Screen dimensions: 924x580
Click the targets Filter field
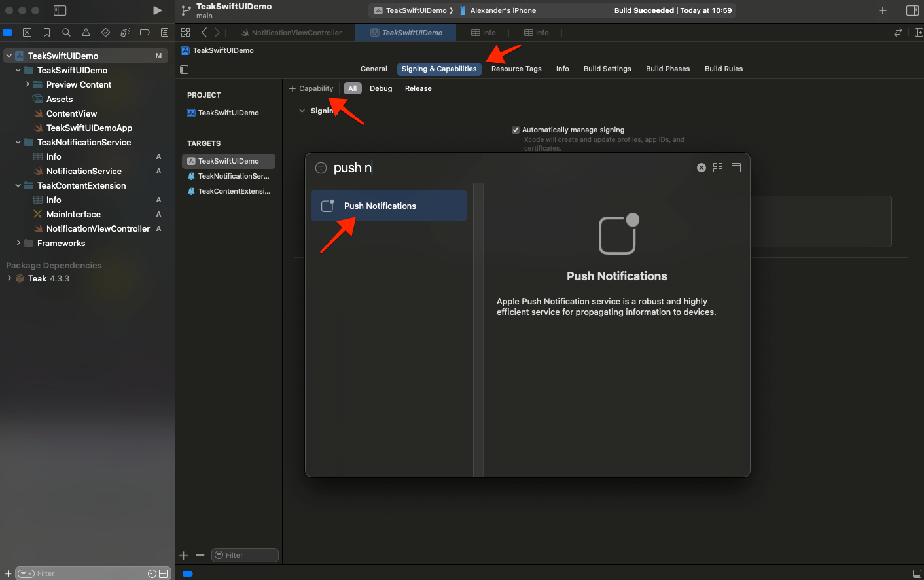pyautogui.click(x=245, y=555)
